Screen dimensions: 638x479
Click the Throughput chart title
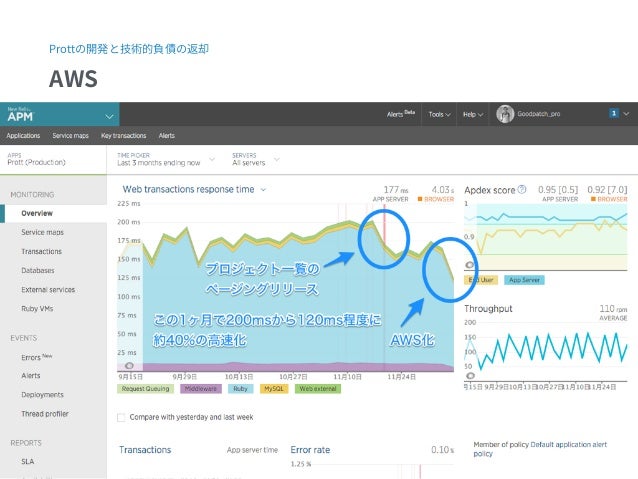pyautogui.click(x=488, y=308)
